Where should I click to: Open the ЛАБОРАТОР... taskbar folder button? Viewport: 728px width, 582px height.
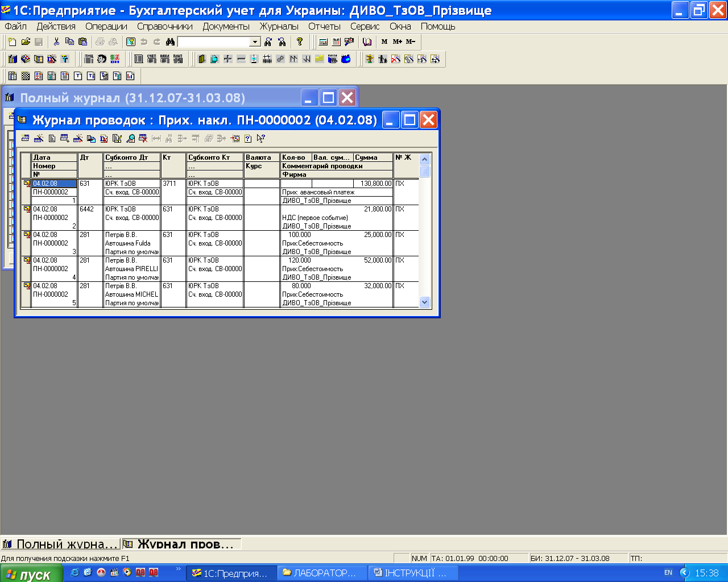322,573
